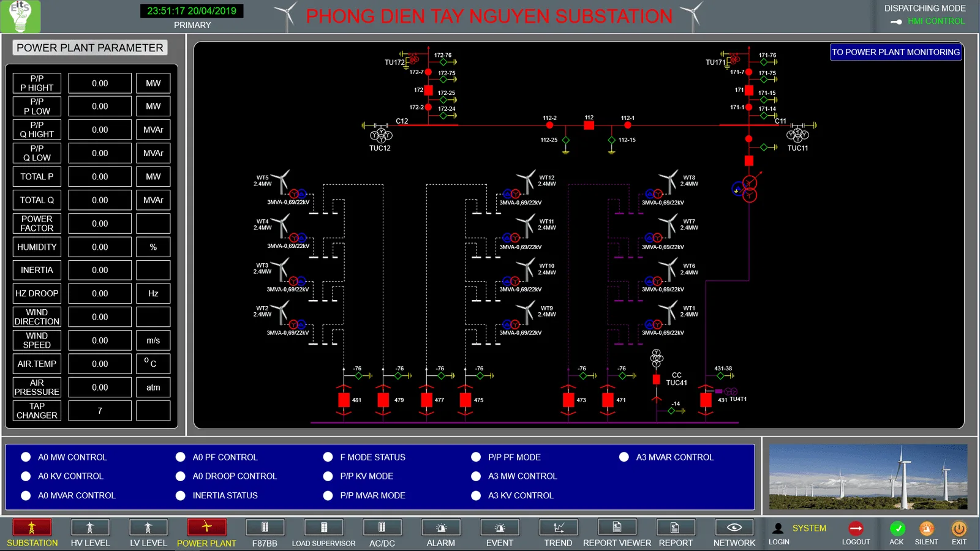Click the TOTAL P value field

[x=100, y=176]
